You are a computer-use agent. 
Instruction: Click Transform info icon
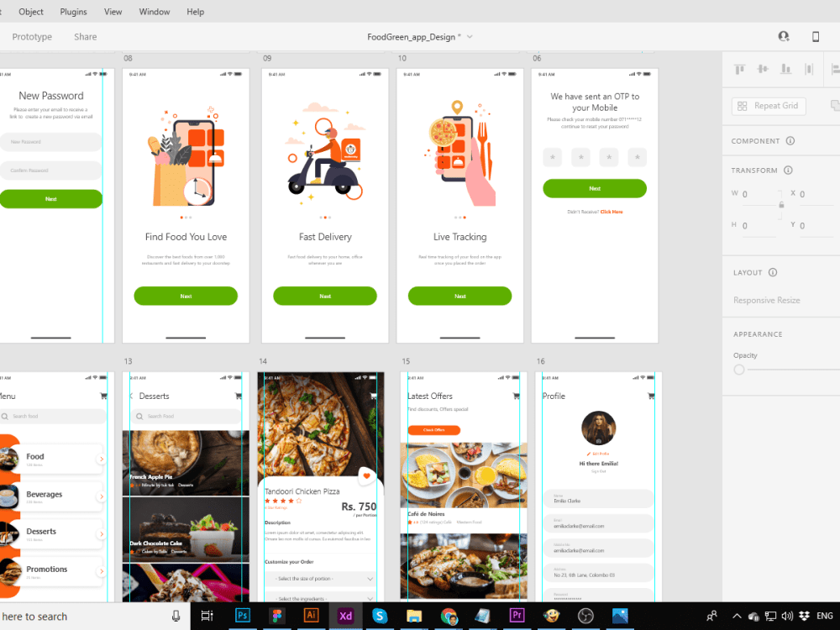[788, 171]
